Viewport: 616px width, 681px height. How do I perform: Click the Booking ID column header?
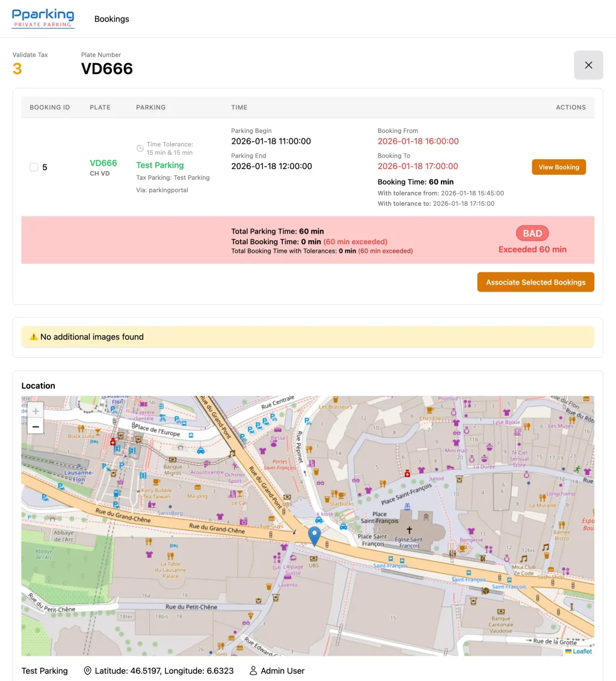click(x=50, y=107)
